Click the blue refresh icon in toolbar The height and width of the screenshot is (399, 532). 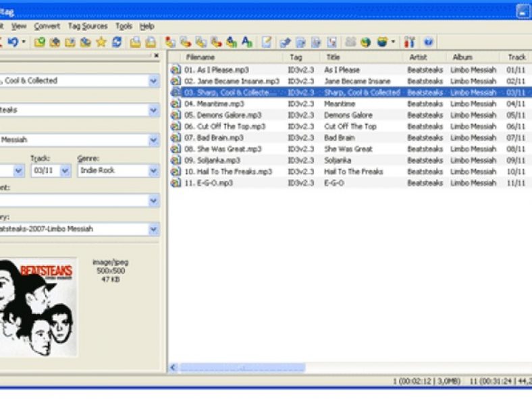coord(117,42)
